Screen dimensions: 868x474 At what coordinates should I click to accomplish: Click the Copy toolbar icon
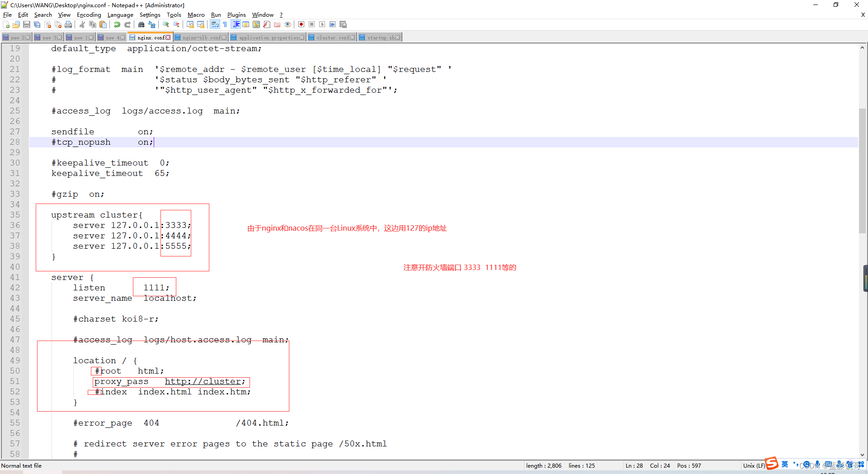(93, 24)
